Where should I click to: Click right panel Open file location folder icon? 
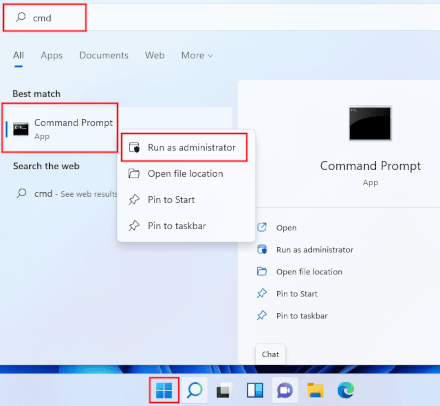click(x=262, y=271)
